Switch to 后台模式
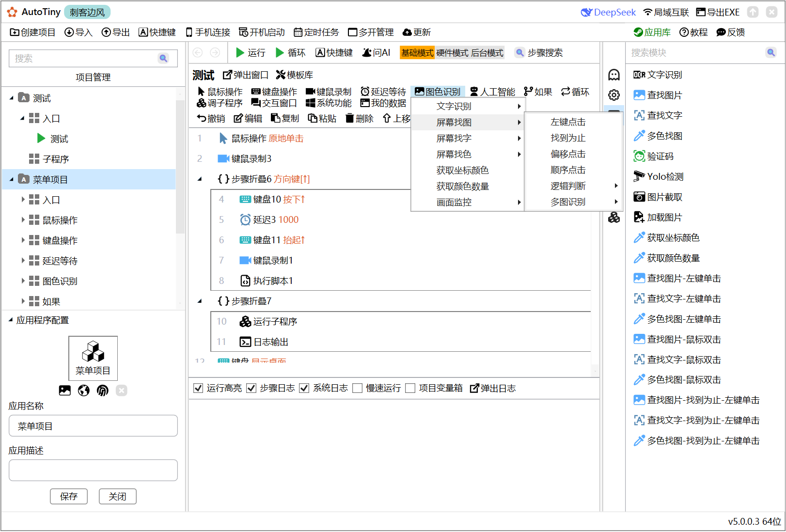Screen dimensions: 786x532 click(487, 52)
